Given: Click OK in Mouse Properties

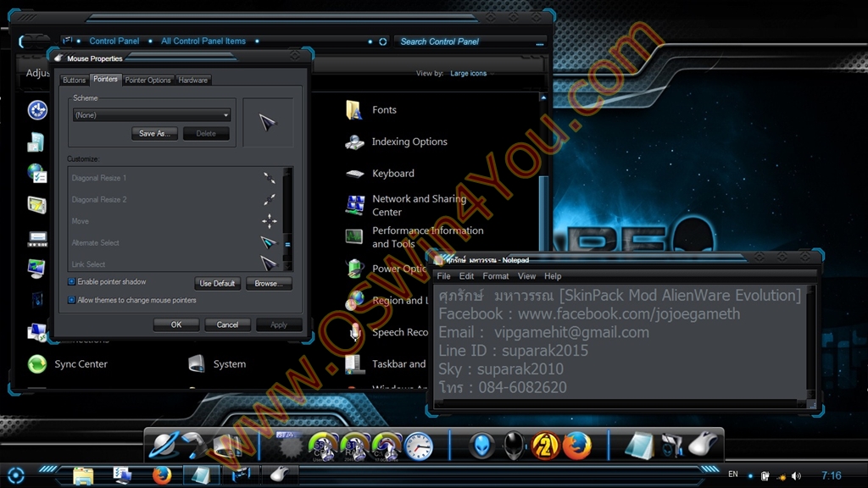Looking at the screenshot, I should pos(176,324).
